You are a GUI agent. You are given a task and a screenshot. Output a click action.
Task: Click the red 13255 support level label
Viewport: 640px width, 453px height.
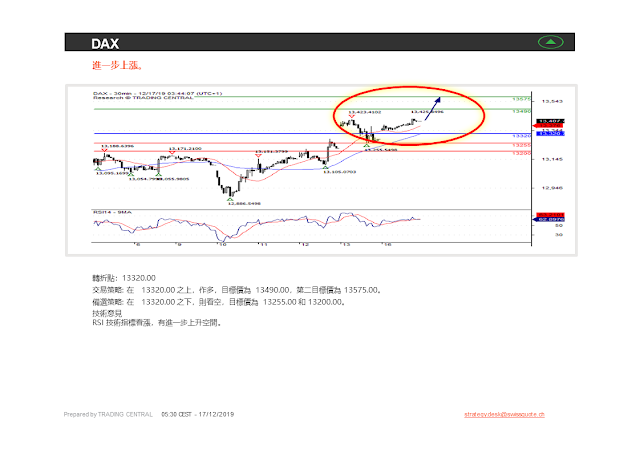click(x=522, y=145)
